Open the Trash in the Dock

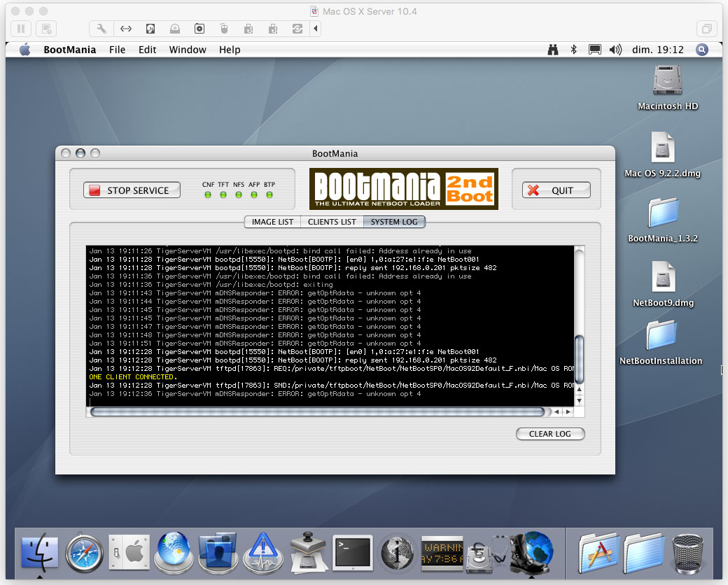tap(687, 554)
